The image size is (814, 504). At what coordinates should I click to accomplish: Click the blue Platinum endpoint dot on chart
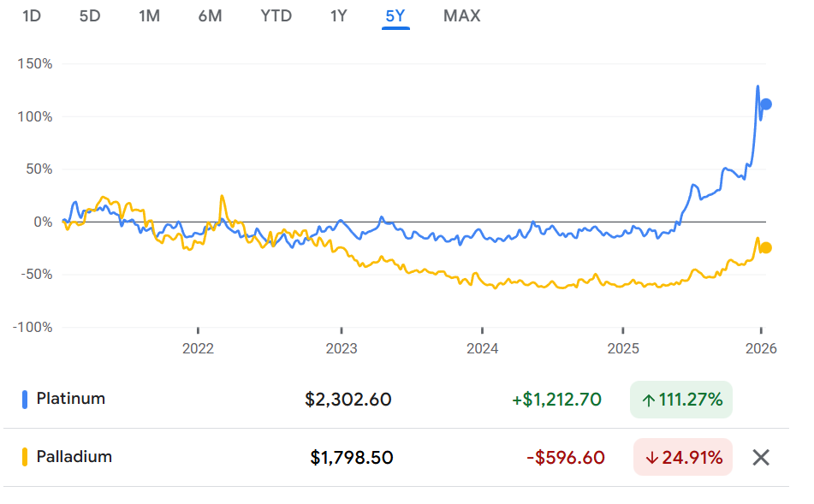pos(766,104)
